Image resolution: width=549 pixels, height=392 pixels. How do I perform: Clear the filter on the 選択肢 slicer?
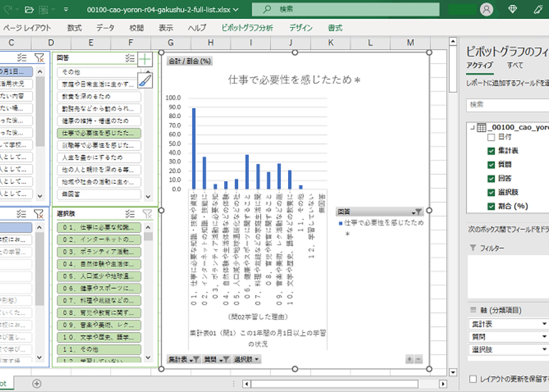tap(147, 213)
